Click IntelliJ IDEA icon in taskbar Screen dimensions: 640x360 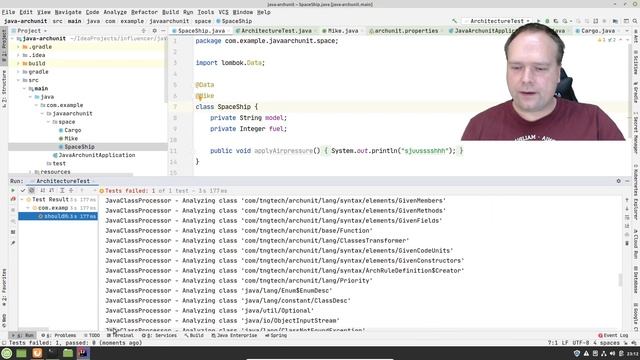coord(83,353)
